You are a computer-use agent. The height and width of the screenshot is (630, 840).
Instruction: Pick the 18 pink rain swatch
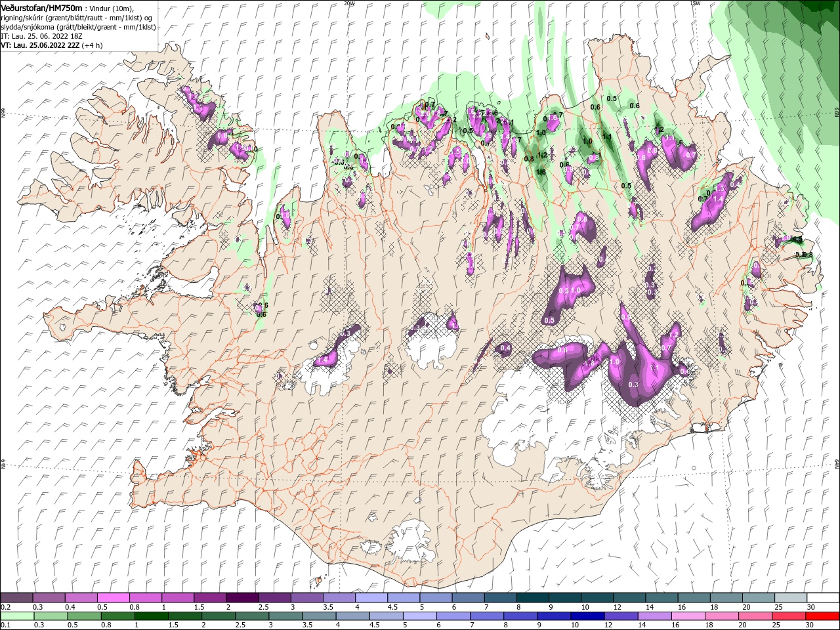(723, 616)
